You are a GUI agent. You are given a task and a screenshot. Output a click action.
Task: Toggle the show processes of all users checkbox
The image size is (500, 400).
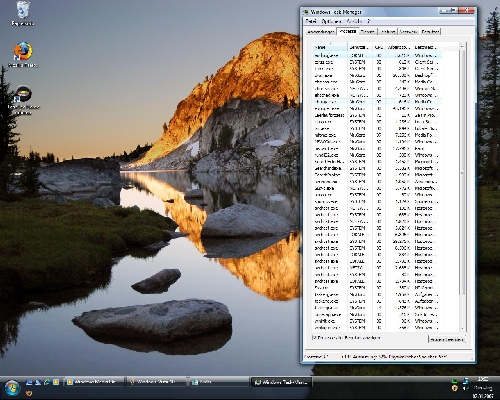314,338
